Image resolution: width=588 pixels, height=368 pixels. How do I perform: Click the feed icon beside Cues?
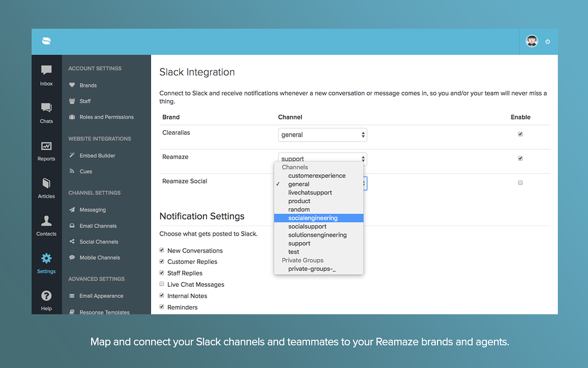click(x=72, y=171)
